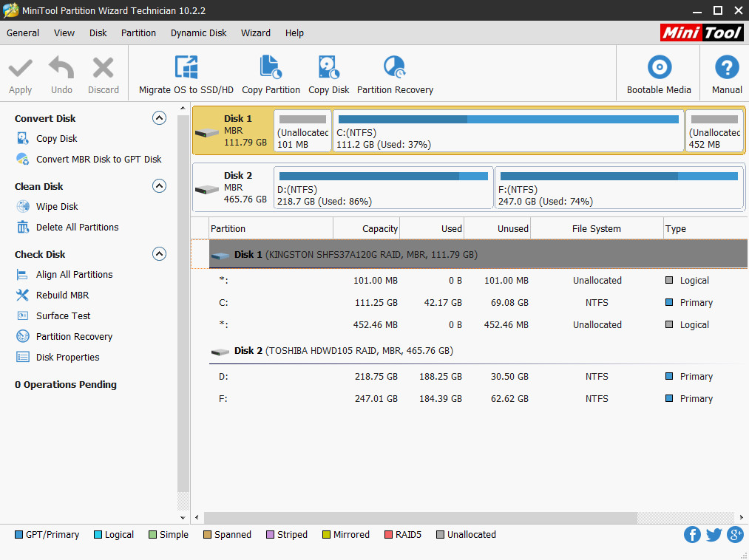Screen dimensions: 749x560
Task: Sort by the Type column header
Action: pos(706,229)
